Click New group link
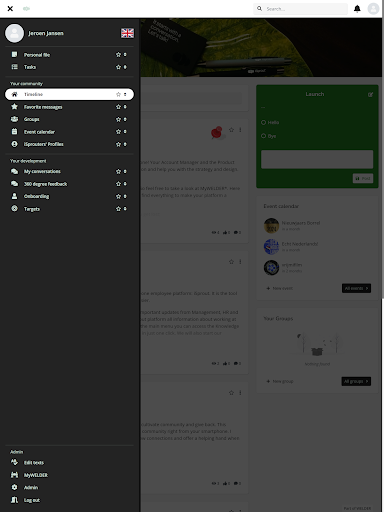The height and width of the screenshot is (512, 384). coord(280,381)
